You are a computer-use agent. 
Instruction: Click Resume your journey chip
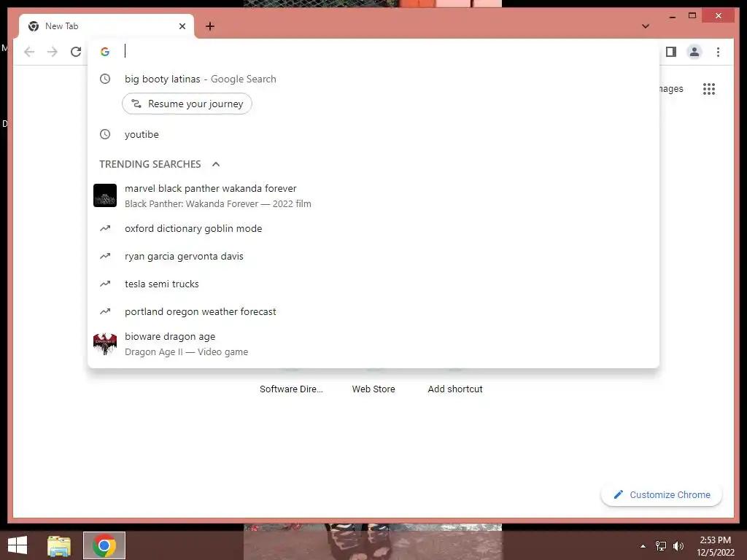click(x=187, y=104)
